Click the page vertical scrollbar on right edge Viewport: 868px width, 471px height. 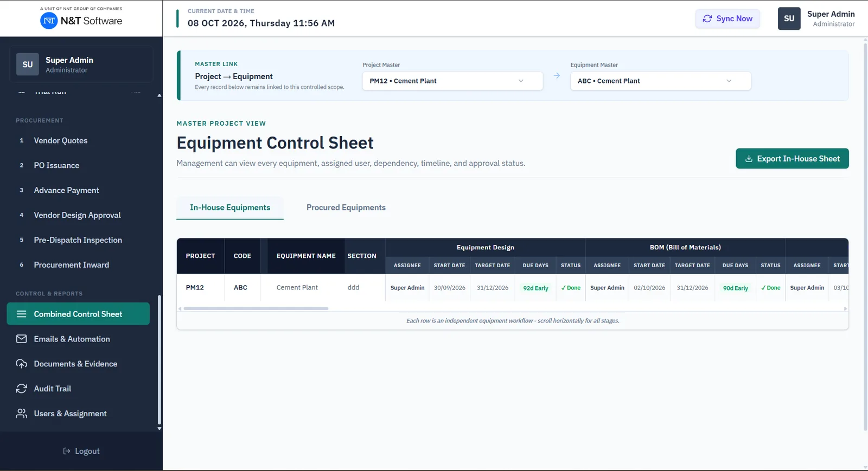865,236
